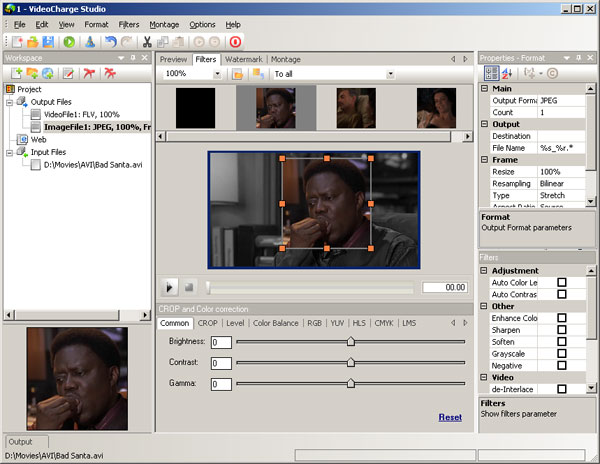The height and width of the screenshot is (464, 600).
Task: Click the 00.00 time field
Action: pyautogui.click(x=445, y=287)
